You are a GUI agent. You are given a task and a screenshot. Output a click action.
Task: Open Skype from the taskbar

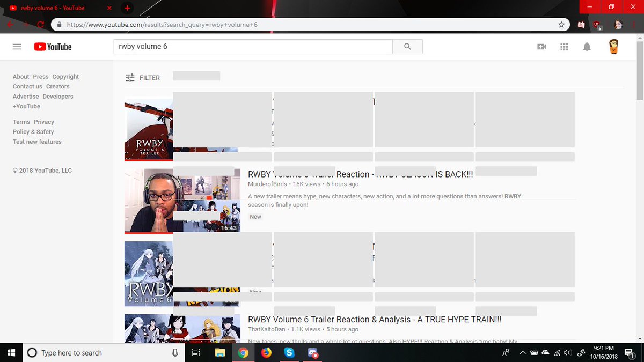[290, 352]
